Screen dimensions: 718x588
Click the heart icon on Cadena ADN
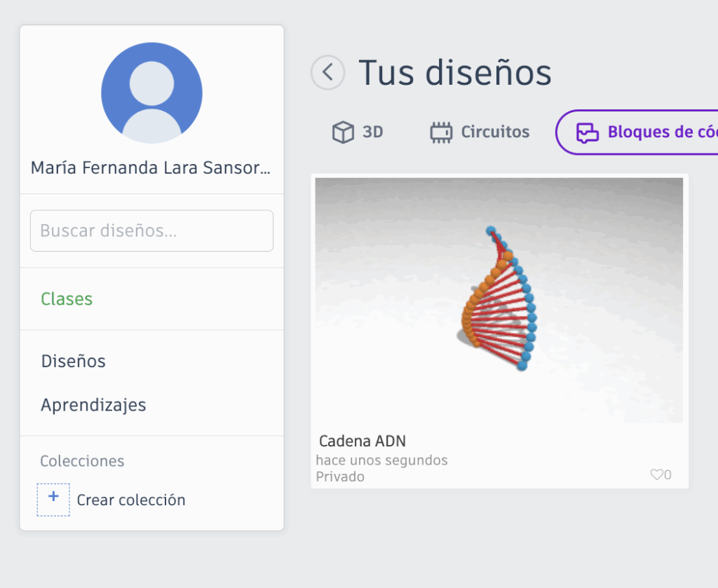[656, 475]
